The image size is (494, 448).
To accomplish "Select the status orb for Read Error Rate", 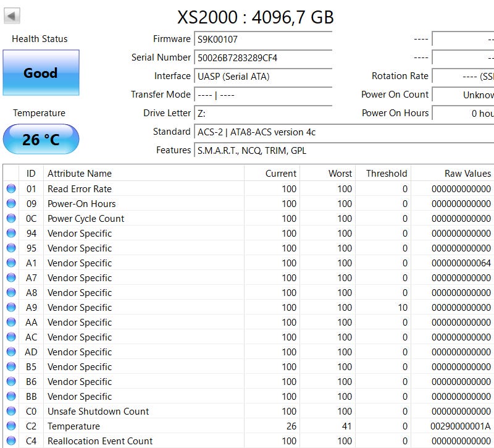I will (x=11, y=188).
